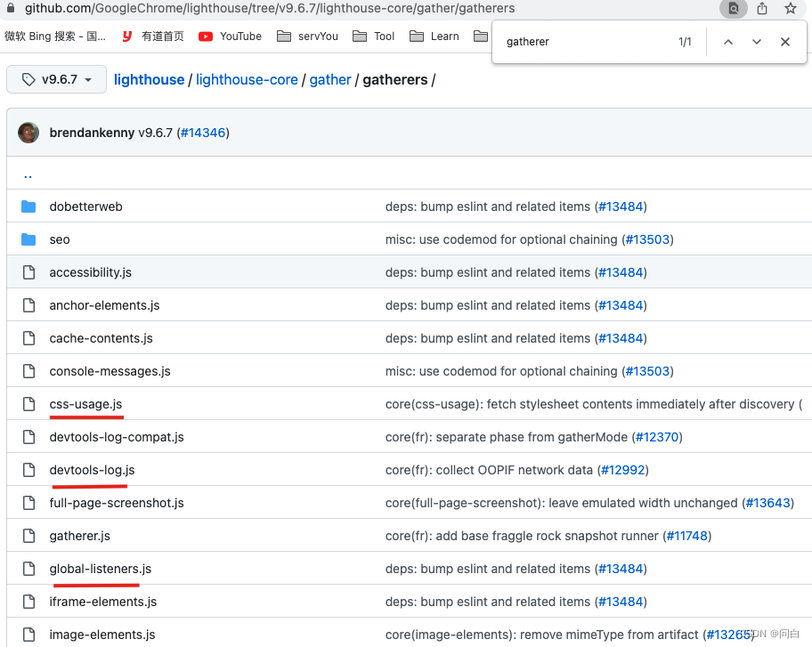Close the find bar
The width and height of the screenshot is (812, 647).
pos(785,42)
